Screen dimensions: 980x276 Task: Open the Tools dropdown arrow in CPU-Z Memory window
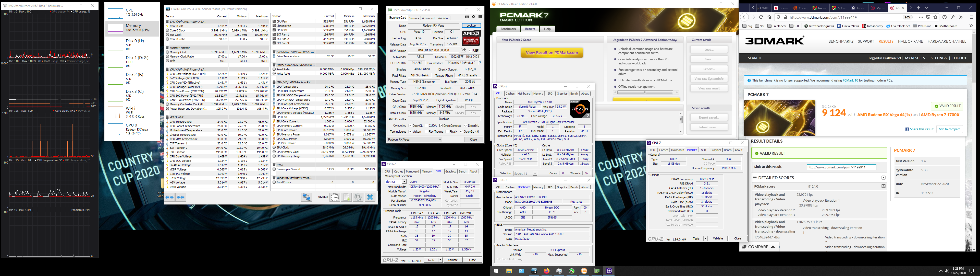(x=705, y=239)
